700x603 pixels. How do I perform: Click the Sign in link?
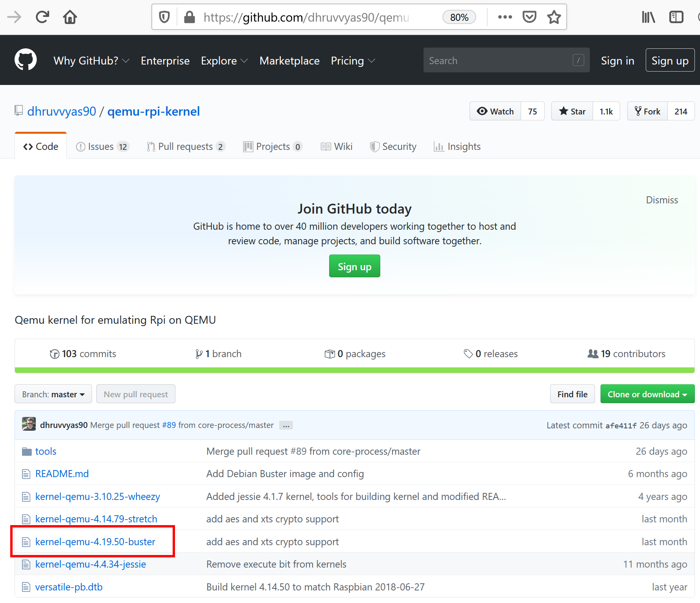click(617, 61)
